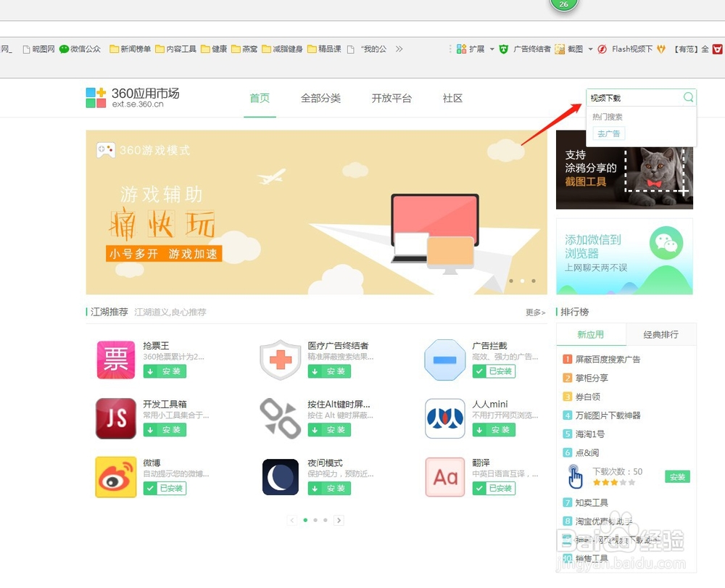Expand the 截图 dropdown arrow
This screenshot has width=725, height=588.
(x=590, y=49)
